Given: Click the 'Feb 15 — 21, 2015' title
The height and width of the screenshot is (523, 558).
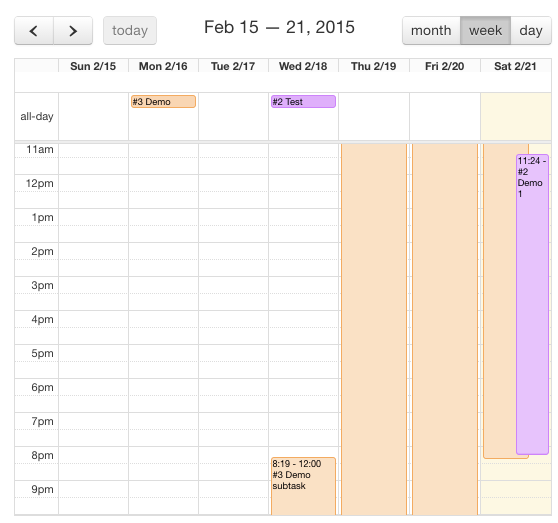Looking at the screenshot, I should point(279,27).
